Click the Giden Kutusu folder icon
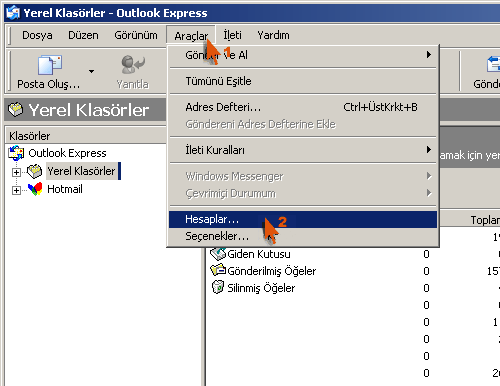The height and width of the screenshot is (386, 500). click(218, 254)
